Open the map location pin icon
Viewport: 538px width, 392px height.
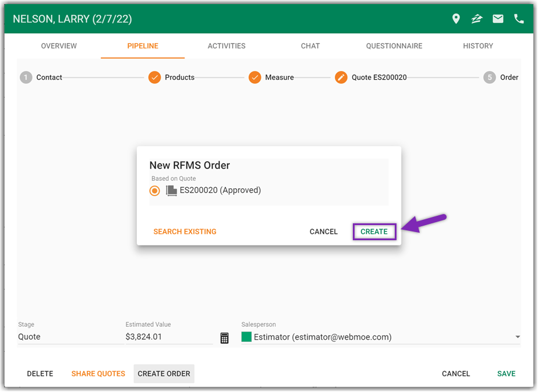coord(456,19)
